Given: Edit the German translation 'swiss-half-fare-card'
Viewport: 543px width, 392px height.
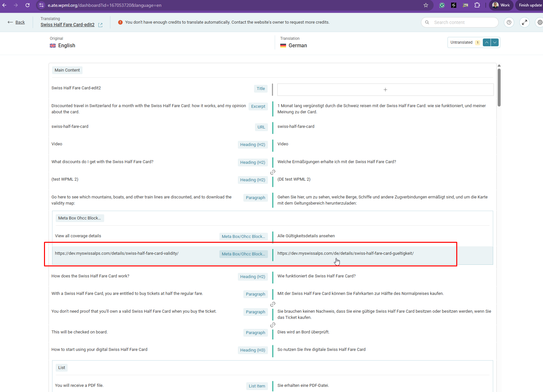Looking at the screenshot, I should pyautogui.click(x=296, y=127).
